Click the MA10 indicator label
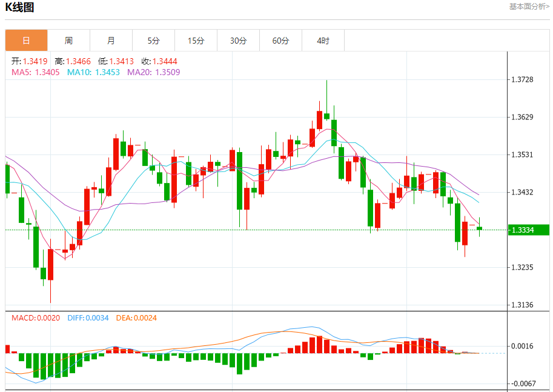This screenshot has height=392, width=553. click(x=93, y=72)
